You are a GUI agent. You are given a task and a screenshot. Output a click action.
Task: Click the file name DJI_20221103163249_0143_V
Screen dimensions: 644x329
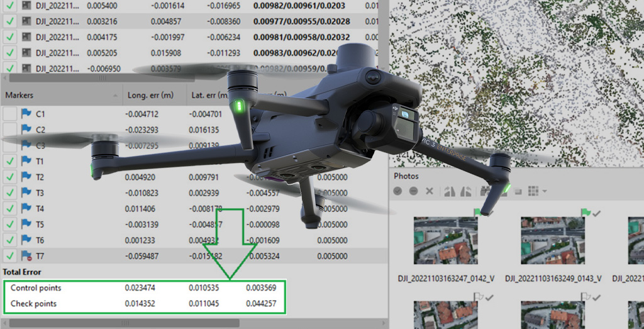[x=553, y=279]
